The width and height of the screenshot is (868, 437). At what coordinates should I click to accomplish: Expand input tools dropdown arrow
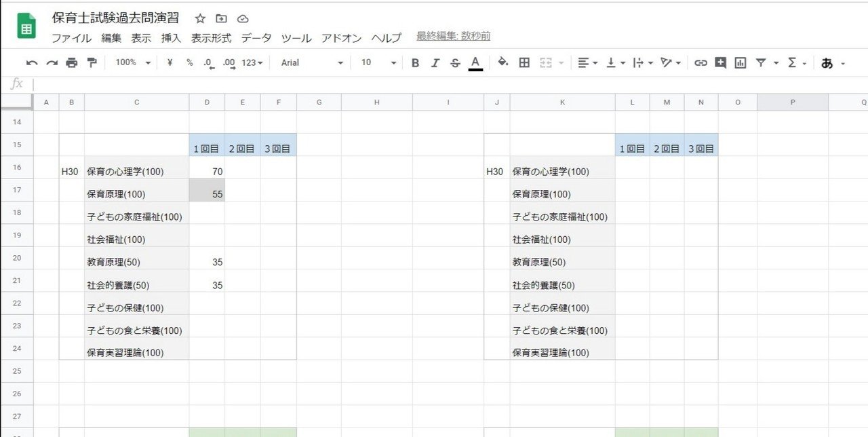[x=843, y=64]
